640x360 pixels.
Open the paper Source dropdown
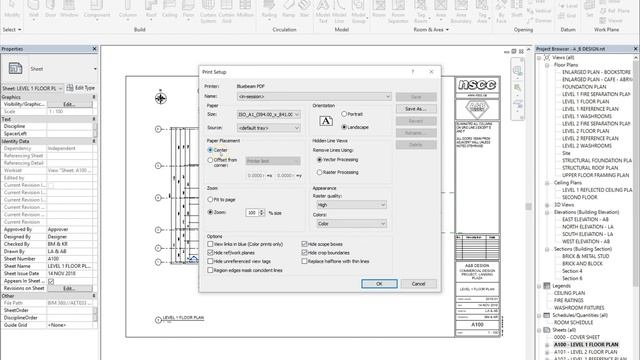click(x=269, y=128)
